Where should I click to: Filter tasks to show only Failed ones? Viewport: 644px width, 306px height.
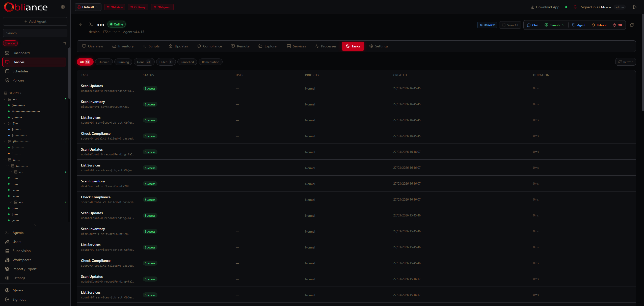click(166, 62)
